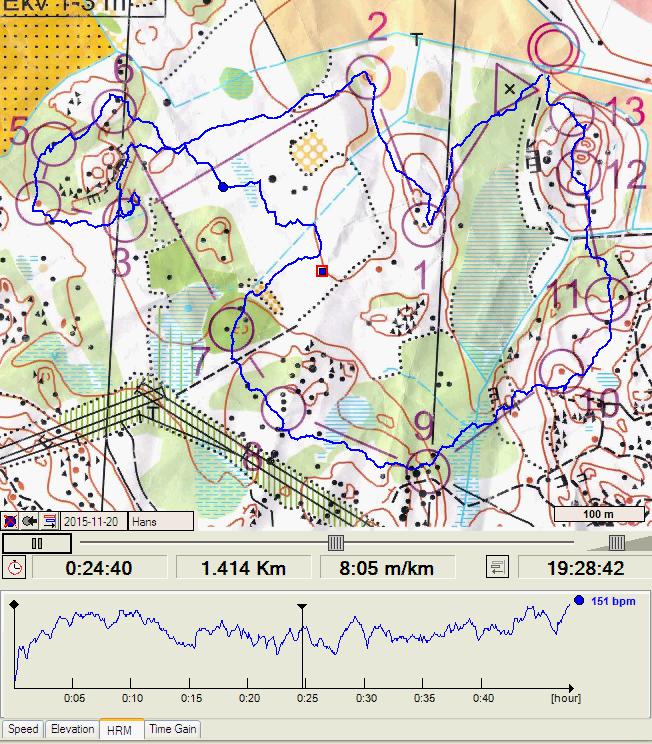Click the clock time mode icon
This screenshot has width=652, height=744.
tap(14, 567)
